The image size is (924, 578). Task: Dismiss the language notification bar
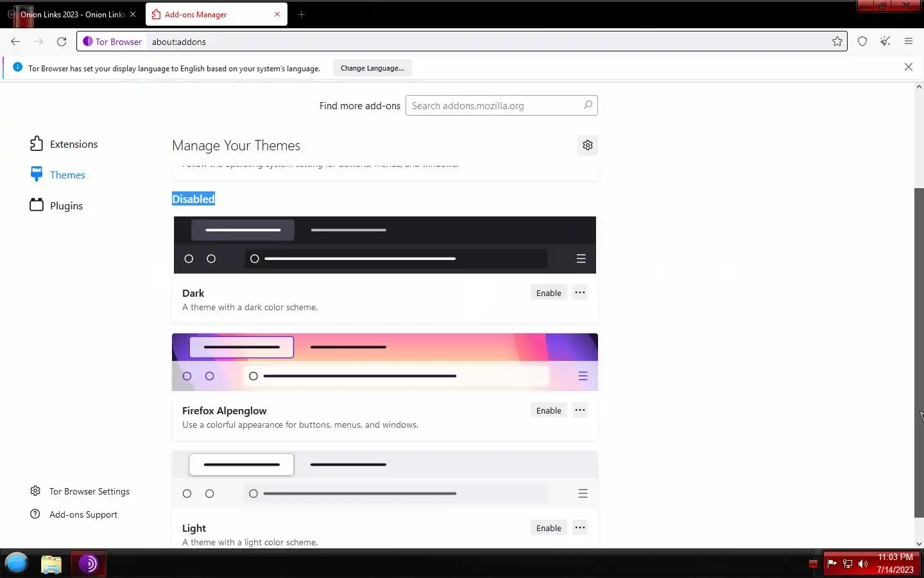(x=909, y=67)
